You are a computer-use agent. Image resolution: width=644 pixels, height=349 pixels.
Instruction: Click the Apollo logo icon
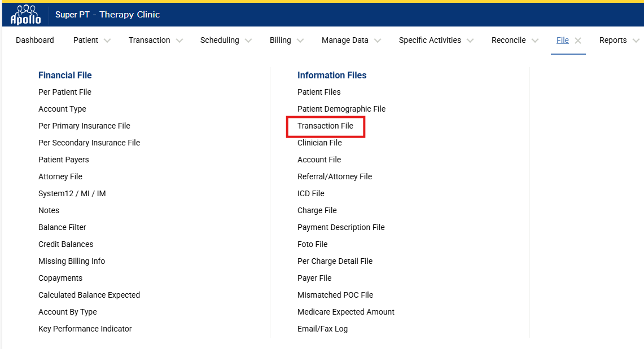point(25,15)
